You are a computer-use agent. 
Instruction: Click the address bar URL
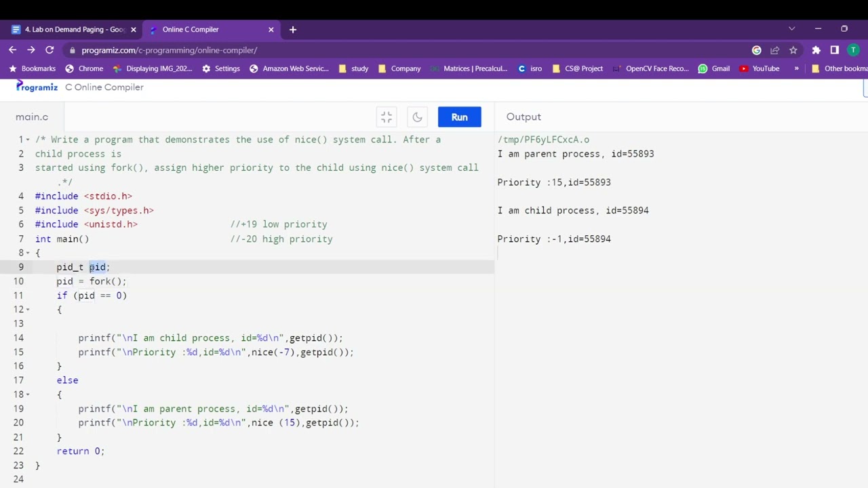tap(169, 50)
